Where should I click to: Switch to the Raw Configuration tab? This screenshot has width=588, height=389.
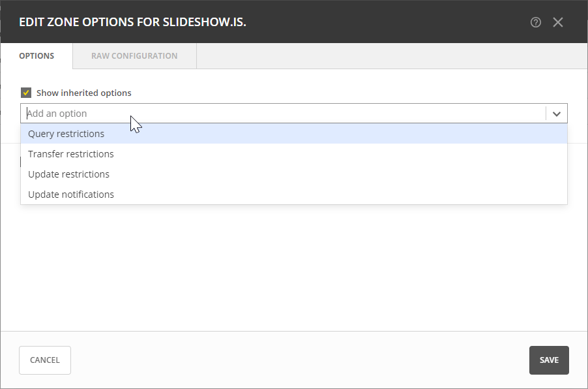point(134,56)
